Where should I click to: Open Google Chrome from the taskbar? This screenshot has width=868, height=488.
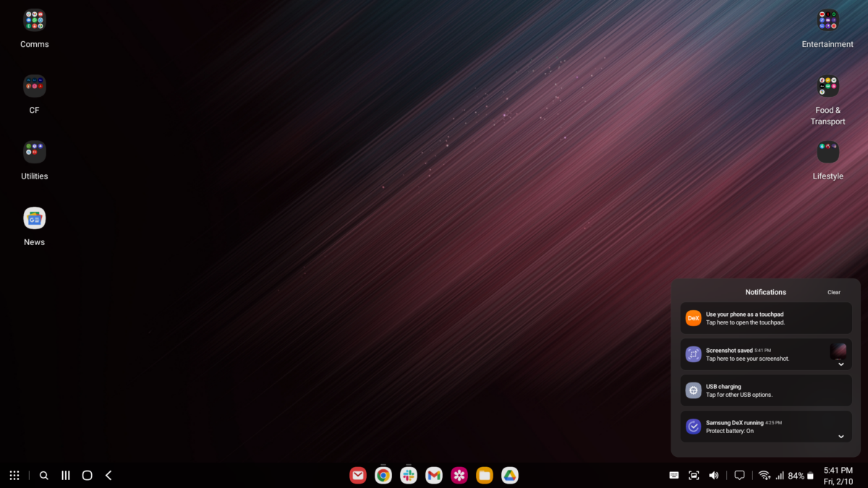[383, 475]
